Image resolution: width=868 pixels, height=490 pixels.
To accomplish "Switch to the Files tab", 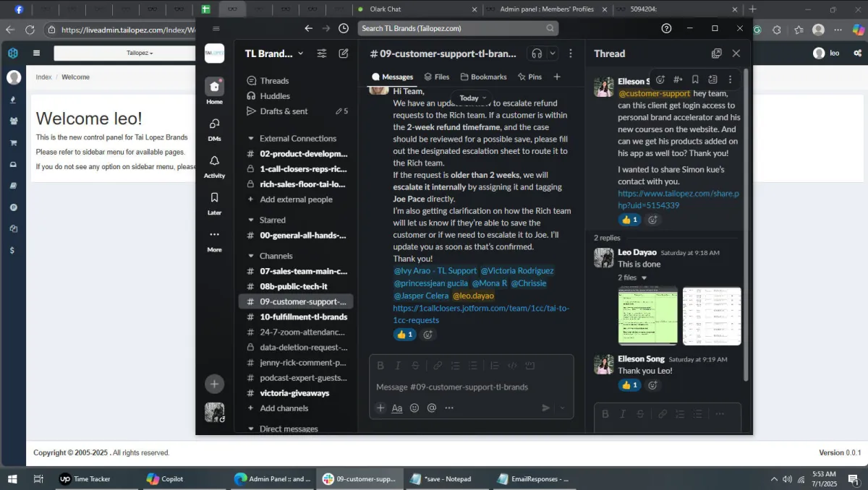I will [x=436, y=77].
